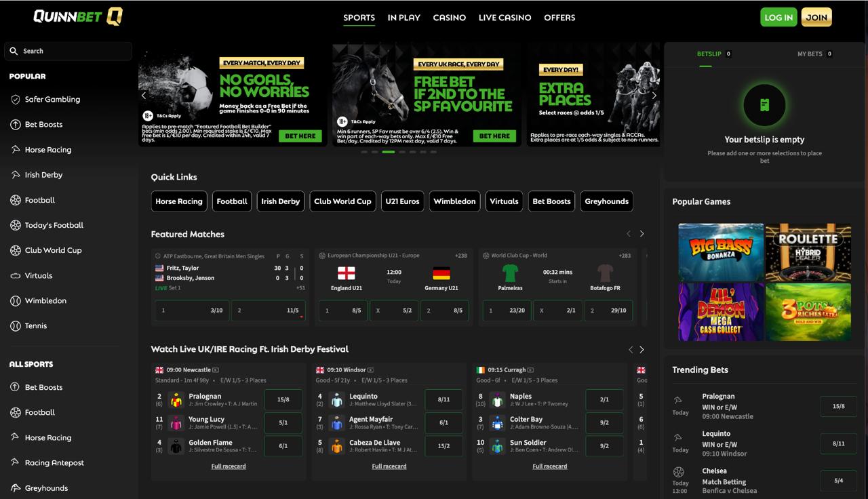The width and height of the screenshot is (868, 499).
Task: Click the Bet Boosts icon under Popular
Action: pos(16,125)
